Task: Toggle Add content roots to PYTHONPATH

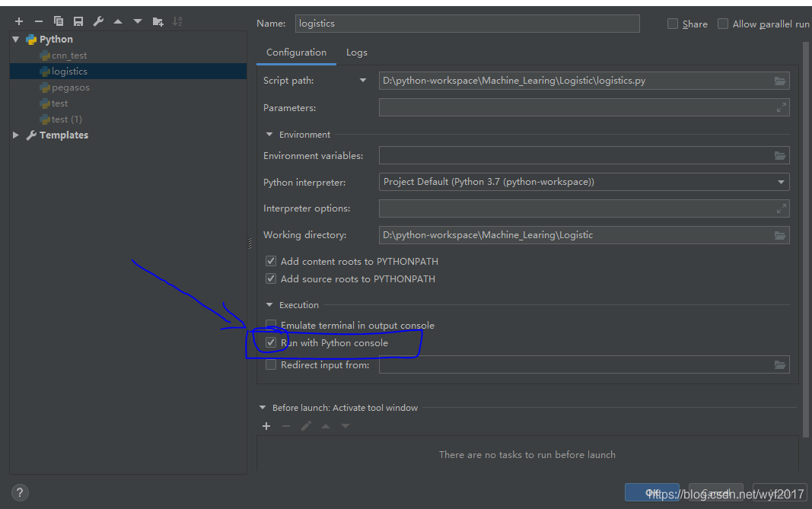Action: click(x=271, y=261)
